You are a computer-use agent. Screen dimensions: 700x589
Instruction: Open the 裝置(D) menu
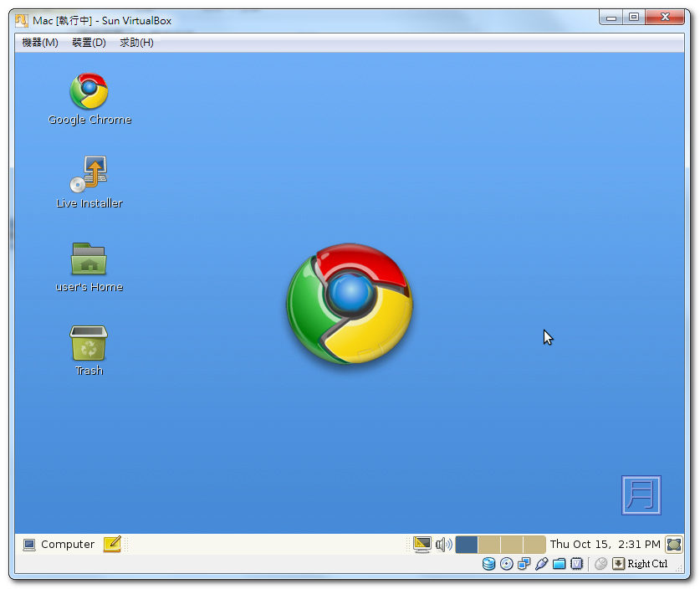(x=89, y=43)
